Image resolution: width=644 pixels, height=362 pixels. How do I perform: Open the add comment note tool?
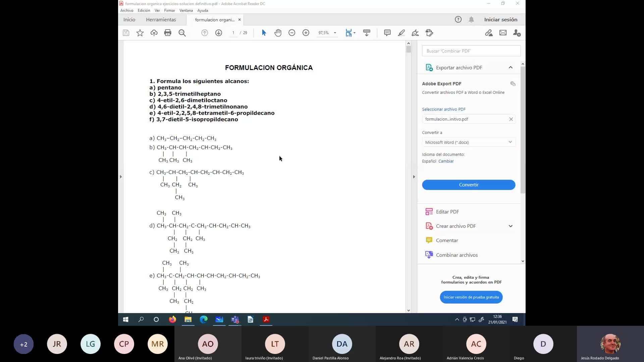click(x=387, y=33)
